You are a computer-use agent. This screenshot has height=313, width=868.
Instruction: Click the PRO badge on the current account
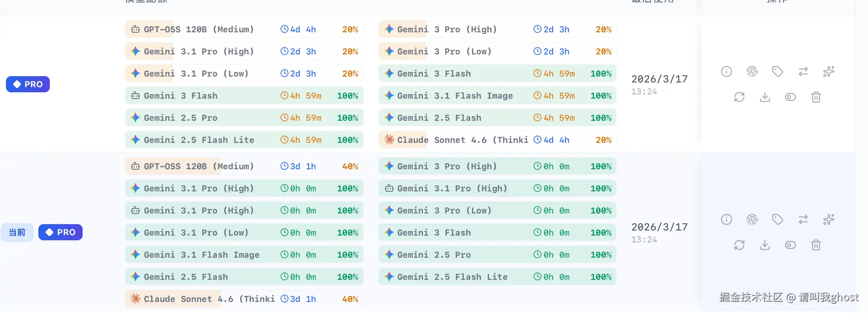click(x=60, y=232)
